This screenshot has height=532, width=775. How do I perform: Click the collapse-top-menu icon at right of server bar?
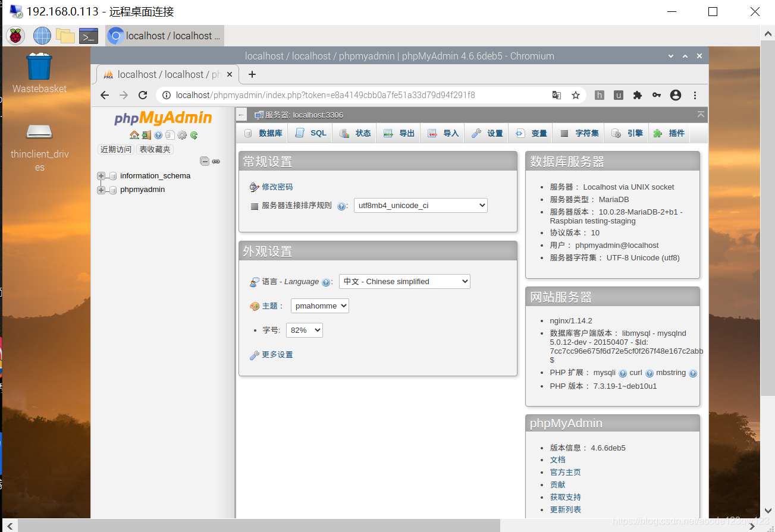[701, 115]
